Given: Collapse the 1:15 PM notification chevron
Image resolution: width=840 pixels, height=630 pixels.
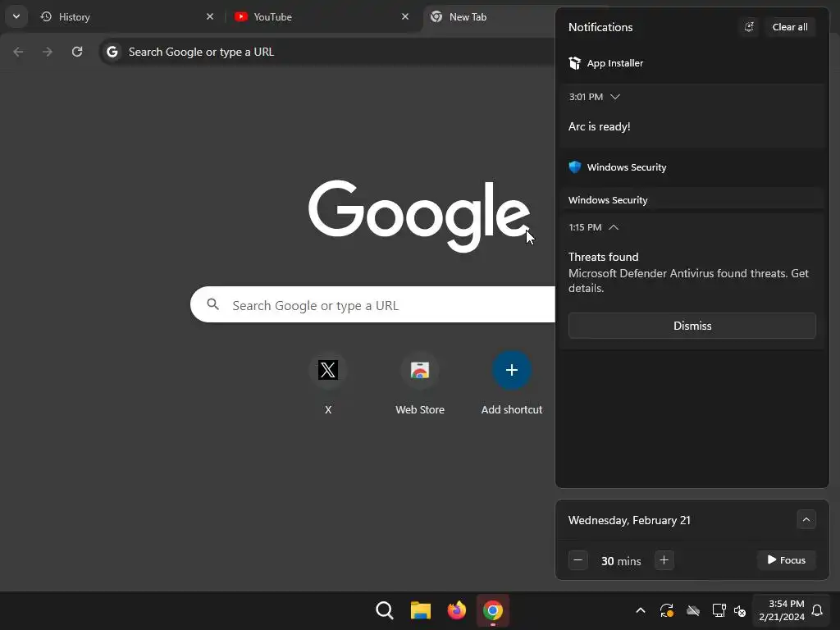Looking at the screenshot, I should (x=614, y=228).
